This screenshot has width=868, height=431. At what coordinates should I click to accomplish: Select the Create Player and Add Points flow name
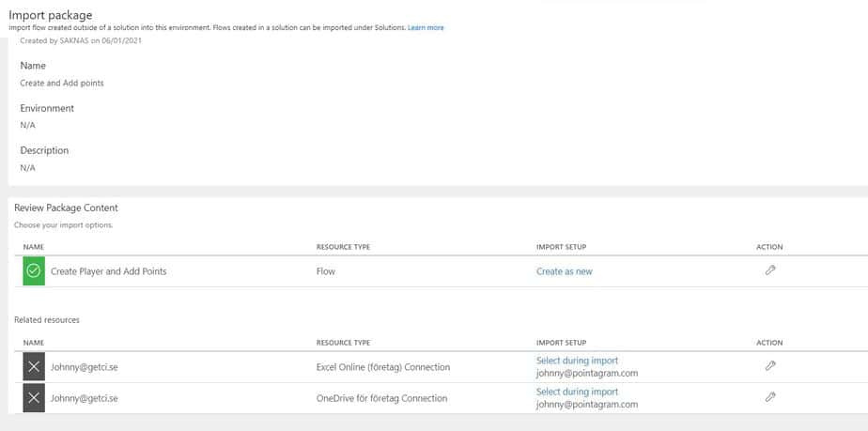click(109, 271)
